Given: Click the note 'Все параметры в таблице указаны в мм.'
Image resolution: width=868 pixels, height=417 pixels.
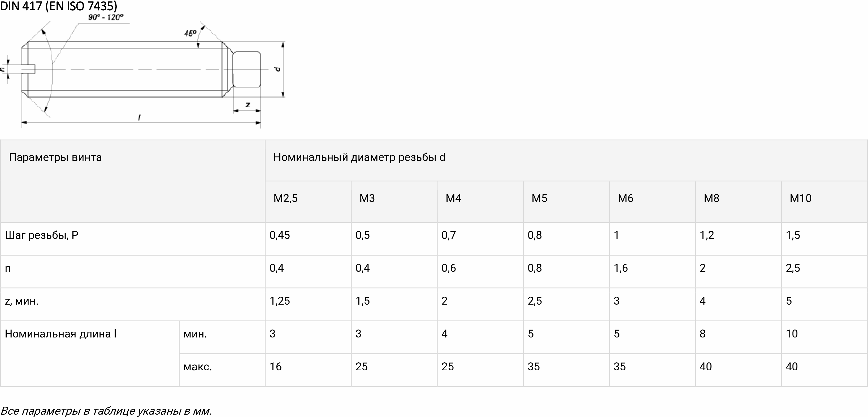Looking at the screenshot, I should pyautogui.click(x=106, y=411).
